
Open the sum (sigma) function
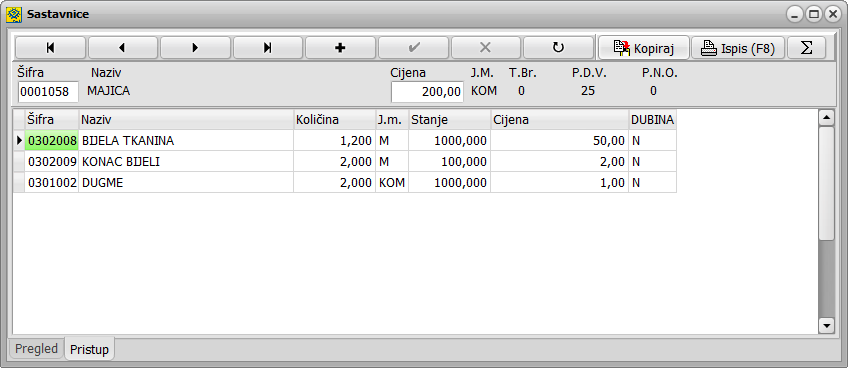click(x=806, y=48)
